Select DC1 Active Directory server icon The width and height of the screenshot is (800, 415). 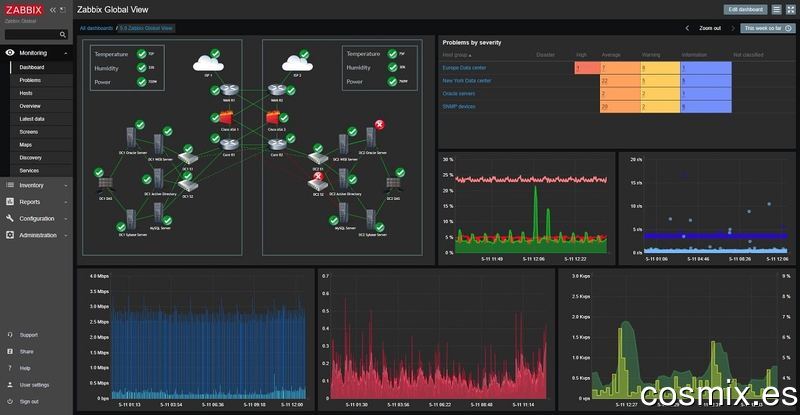click(x=158, y=180)
